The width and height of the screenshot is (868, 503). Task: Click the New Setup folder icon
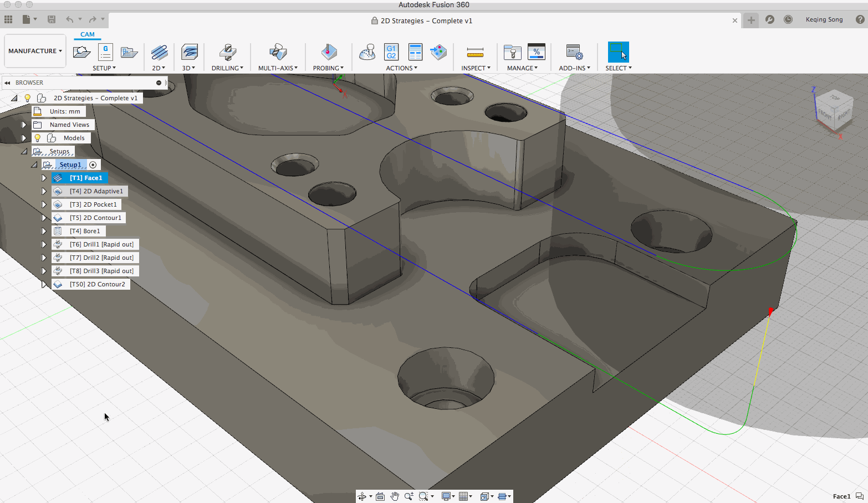click(81, 52)
